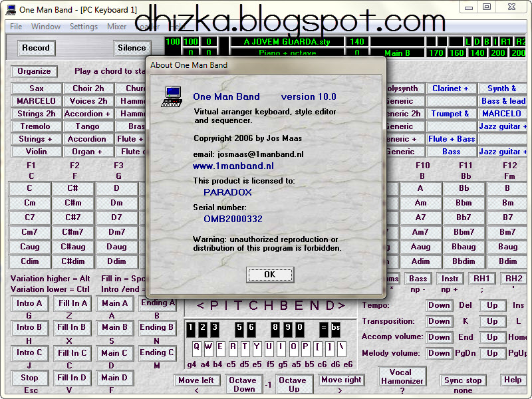Click serial number OMB2000332
This screenshot has width=532, height=399.
click(x=233, y=219)
